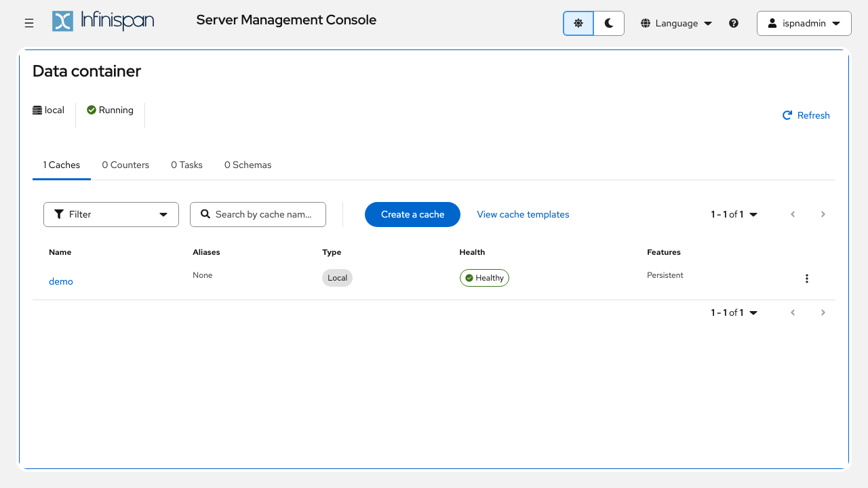Click the Create a cache button
The width and height of the screenshot is (868, 488).
tap(412, 214)
